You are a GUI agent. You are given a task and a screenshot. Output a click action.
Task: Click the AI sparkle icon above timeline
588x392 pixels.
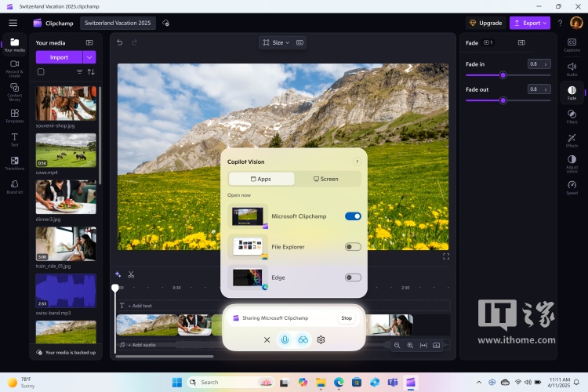118,274
